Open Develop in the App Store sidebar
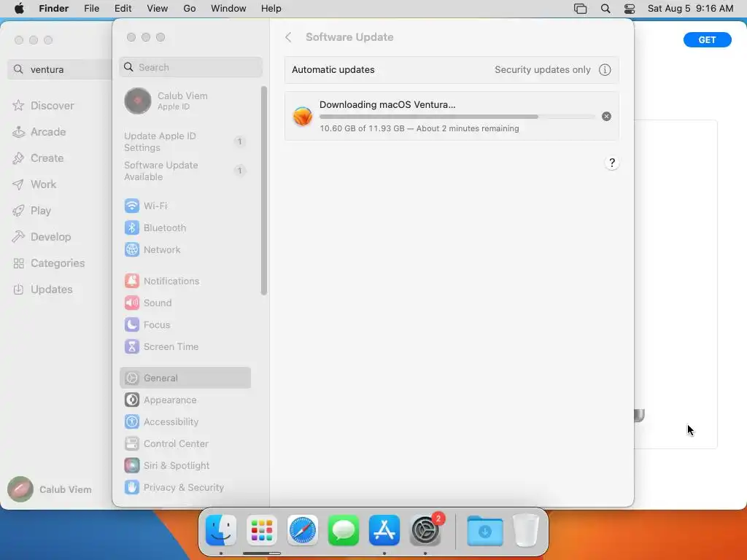 point(42,237)
